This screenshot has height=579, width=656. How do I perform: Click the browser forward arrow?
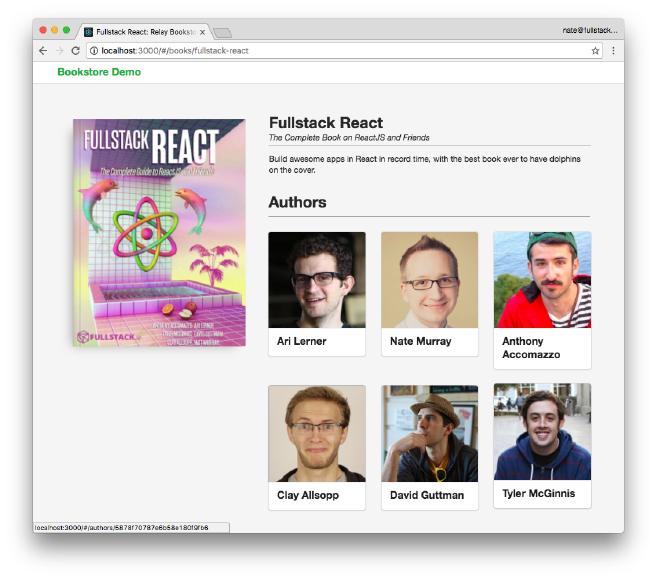(x=59, y=51)
